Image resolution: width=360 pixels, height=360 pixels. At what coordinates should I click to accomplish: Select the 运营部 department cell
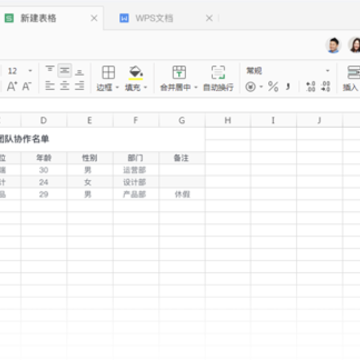point(136,170)
